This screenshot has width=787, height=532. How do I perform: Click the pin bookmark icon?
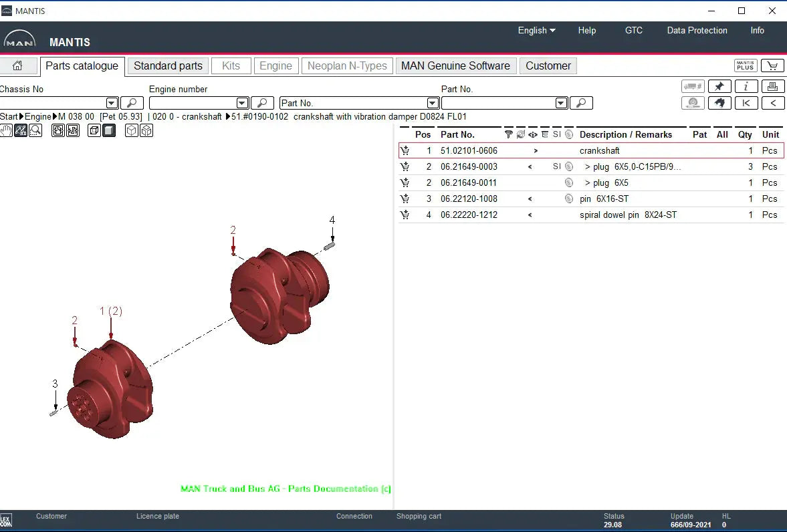coord(719,86)
